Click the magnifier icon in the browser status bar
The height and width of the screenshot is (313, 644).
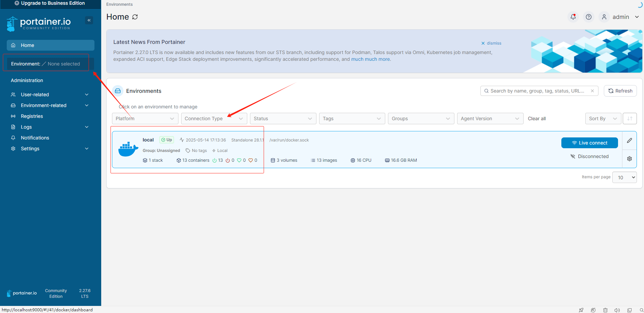coord(641,310)
